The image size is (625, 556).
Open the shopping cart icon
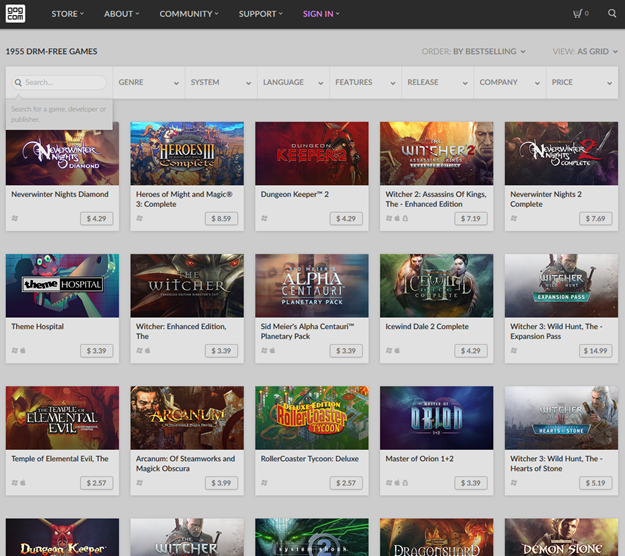pyautogui.click(x=579, y=14)
